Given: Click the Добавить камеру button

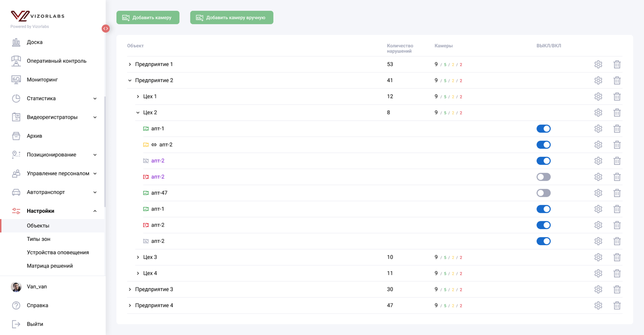Looking at the screenshot, I should 148,18.
